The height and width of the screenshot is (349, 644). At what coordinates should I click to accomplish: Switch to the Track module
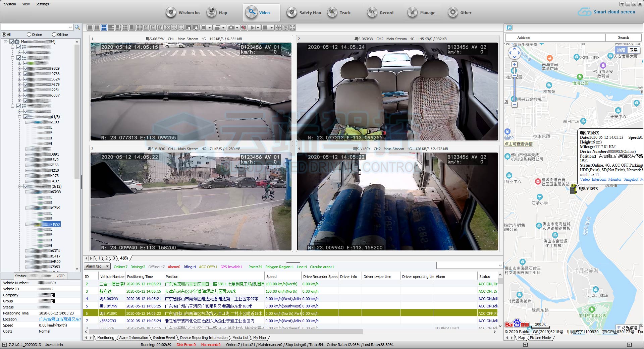tap(340, 12)
